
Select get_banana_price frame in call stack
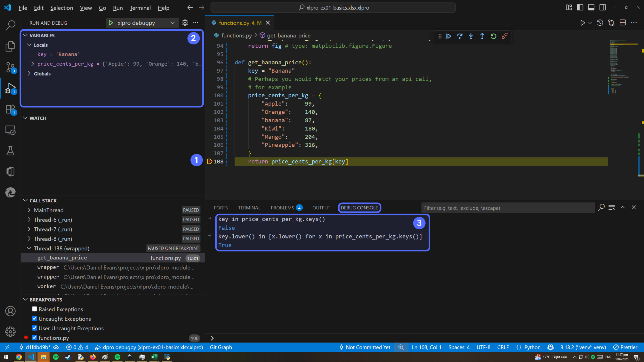113,258
